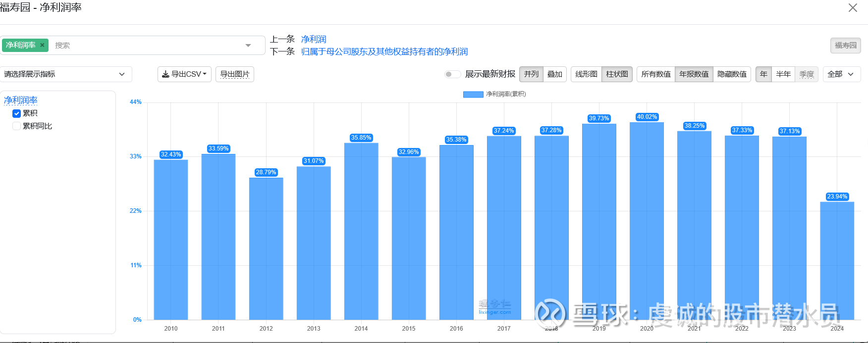Click the 2024 bar labeled 23.94%
This screenshot has height=343, width=868.
click(837, 261)
